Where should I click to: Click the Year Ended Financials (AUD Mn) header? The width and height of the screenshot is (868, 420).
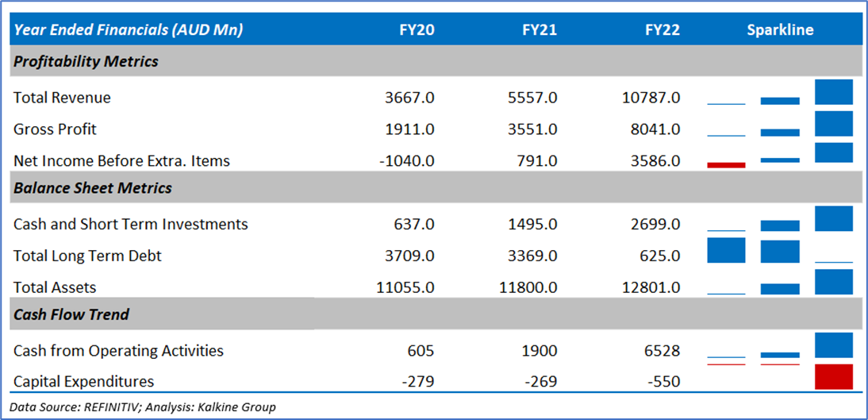pos(128,30)
